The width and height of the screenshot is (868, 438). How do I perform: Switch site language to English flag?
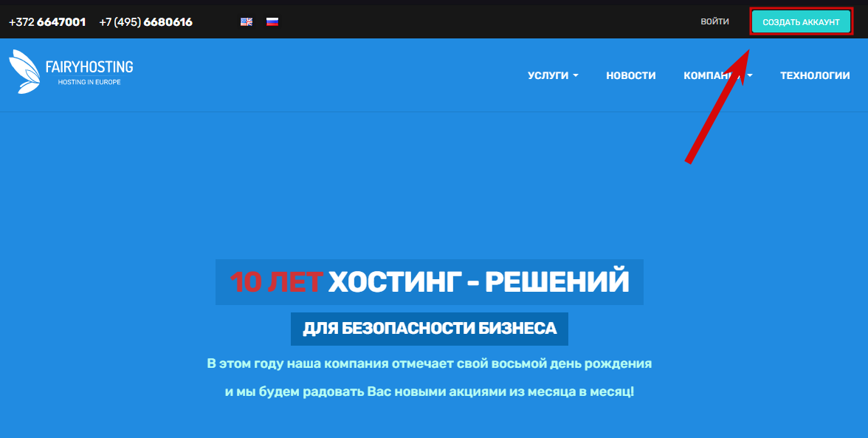[x=247, y=22]
